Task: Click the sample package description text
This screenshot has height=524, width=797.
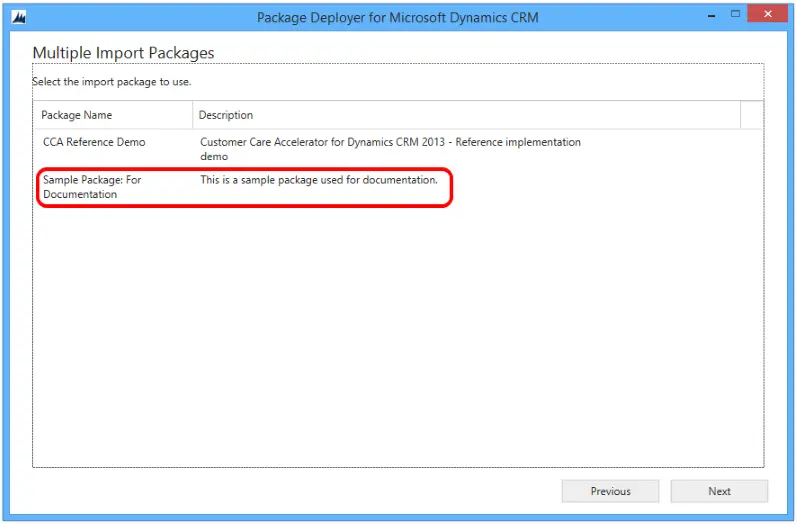Action: pos(319,180)
